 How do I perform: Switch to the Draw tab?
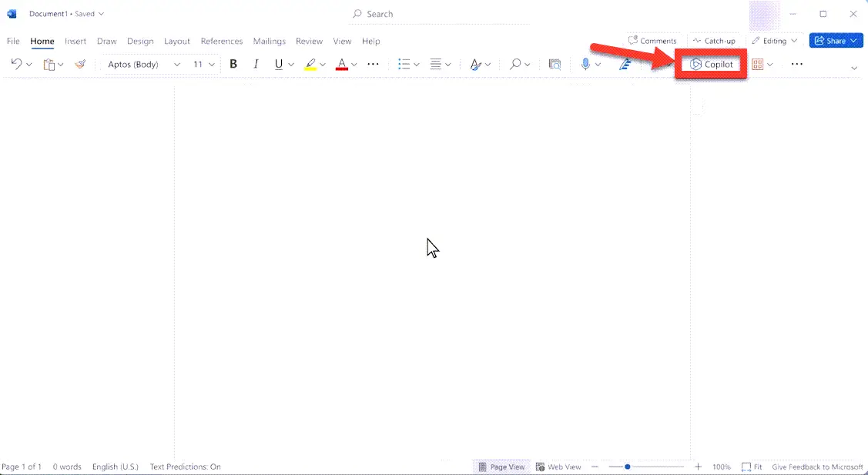[107, 41]
